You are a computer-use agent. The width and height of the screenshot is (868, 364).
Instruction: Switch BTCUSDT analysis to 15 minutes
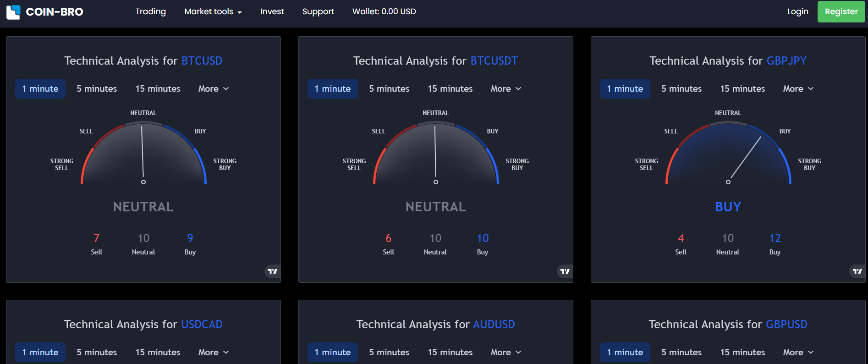pyautogui.click(x=450, y=88)
